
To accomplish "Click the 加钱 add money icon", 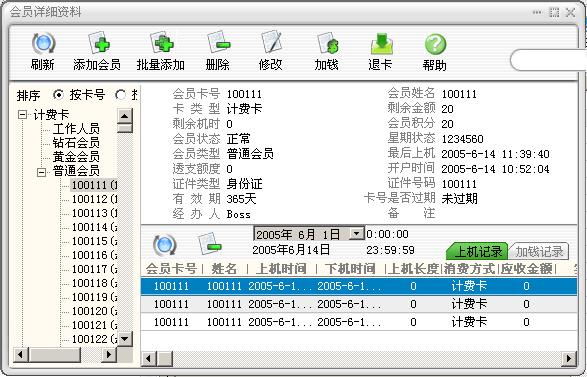I will (328, 43).
